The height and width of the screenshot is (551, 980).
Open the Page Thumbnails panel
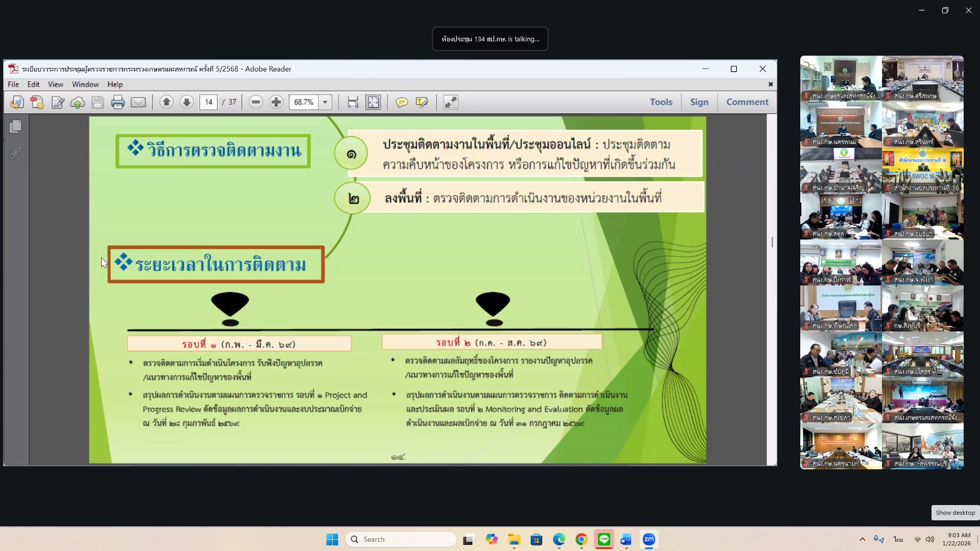pos(16,127)
